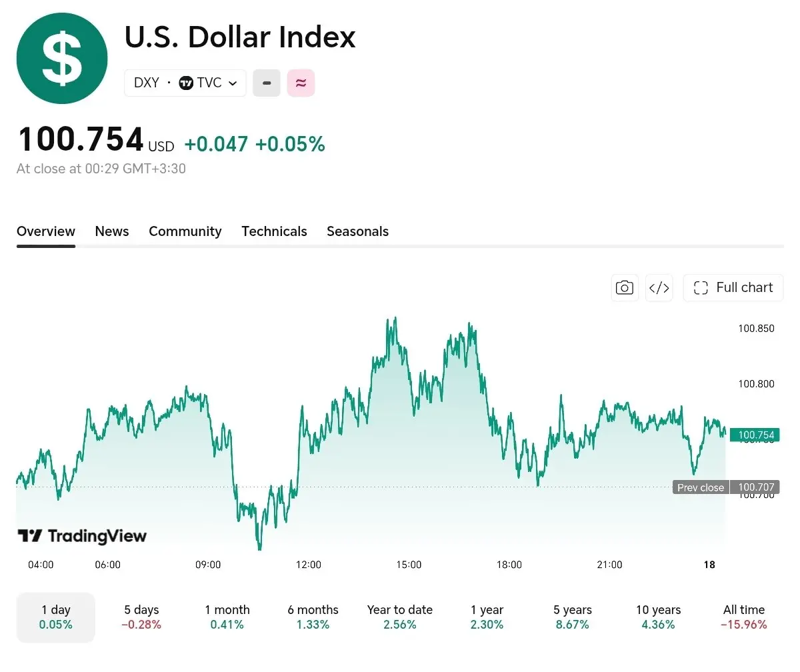Image resolution: width=800 pixels, height=672 pixels.
Task: Switch to the Technicals tab
Action: click(274, 231)
